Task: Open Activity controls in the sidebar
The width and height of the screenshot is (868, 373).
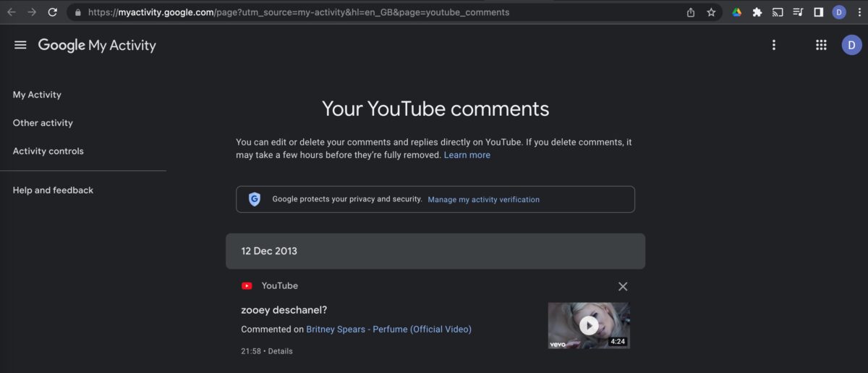Action: click(x=48, y=151)
